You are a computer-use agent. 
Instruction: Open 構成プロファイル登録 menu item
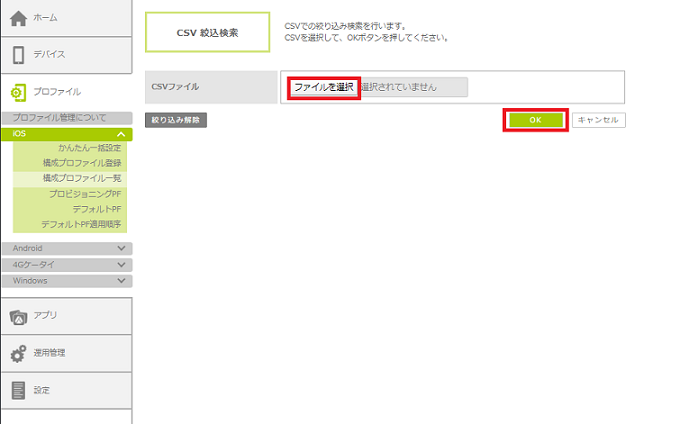tap(82, 163)
